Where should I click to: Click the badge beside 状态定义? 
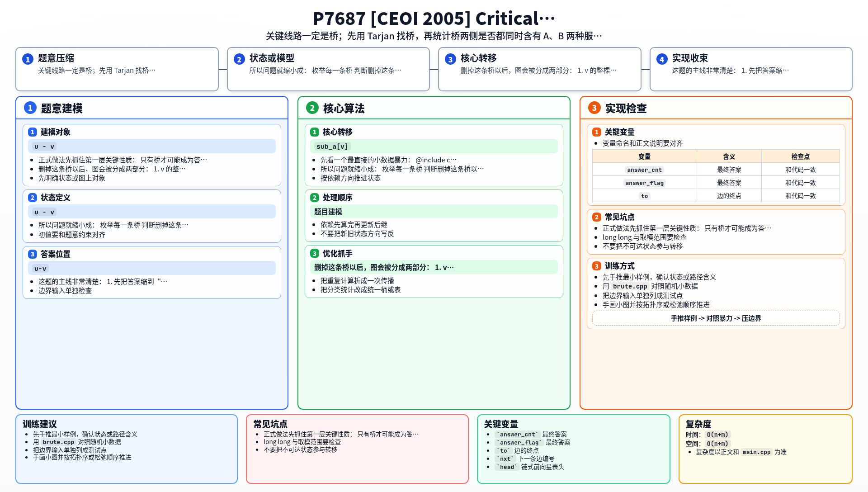[33, 198]
